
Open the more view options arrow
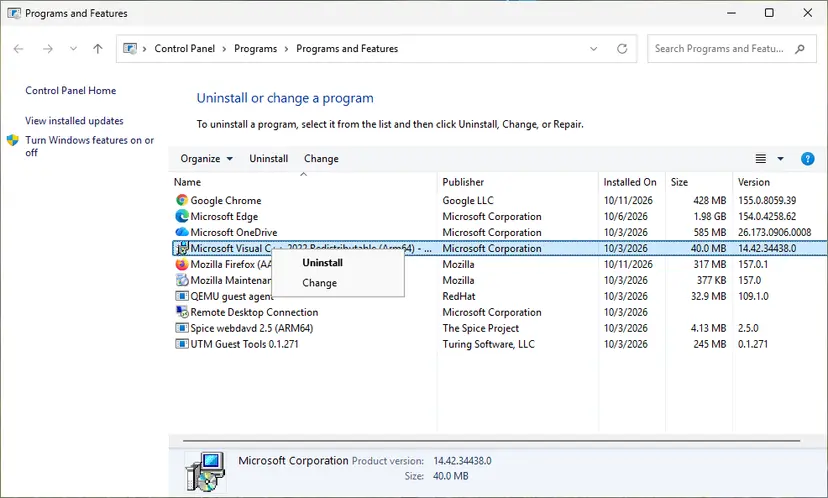coord(780,158)
